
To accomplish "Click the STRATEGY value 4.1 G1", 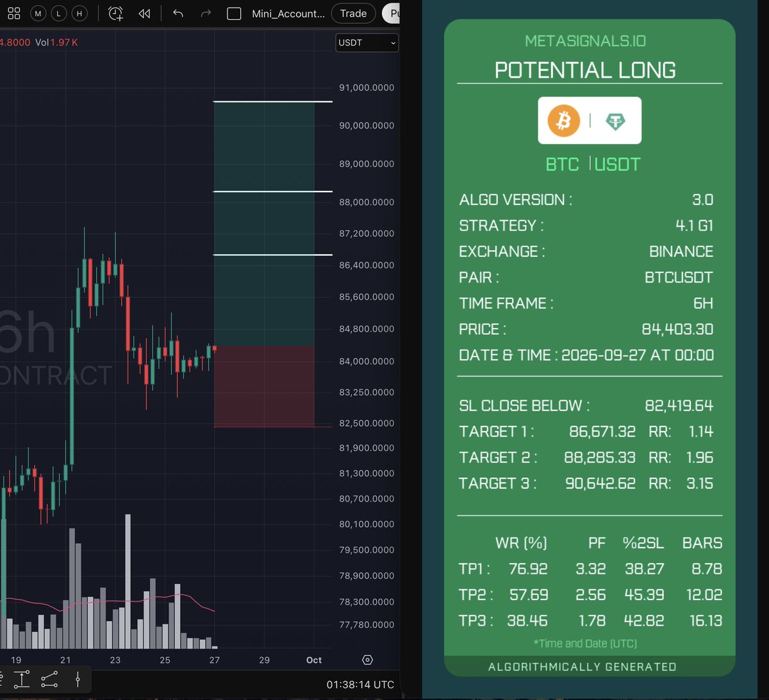I will [x=694, y=225].
